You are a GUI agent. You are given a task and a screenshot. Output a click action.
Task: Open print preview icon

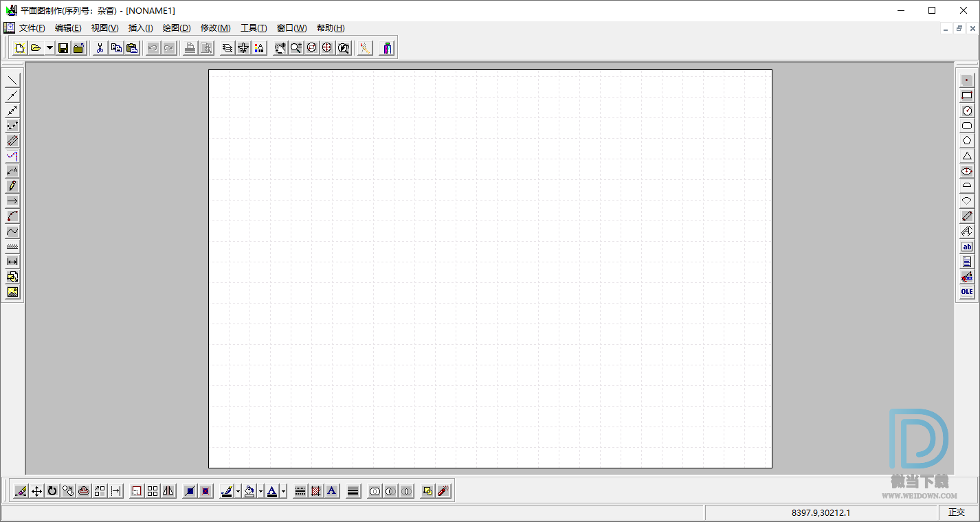(205, 48)
